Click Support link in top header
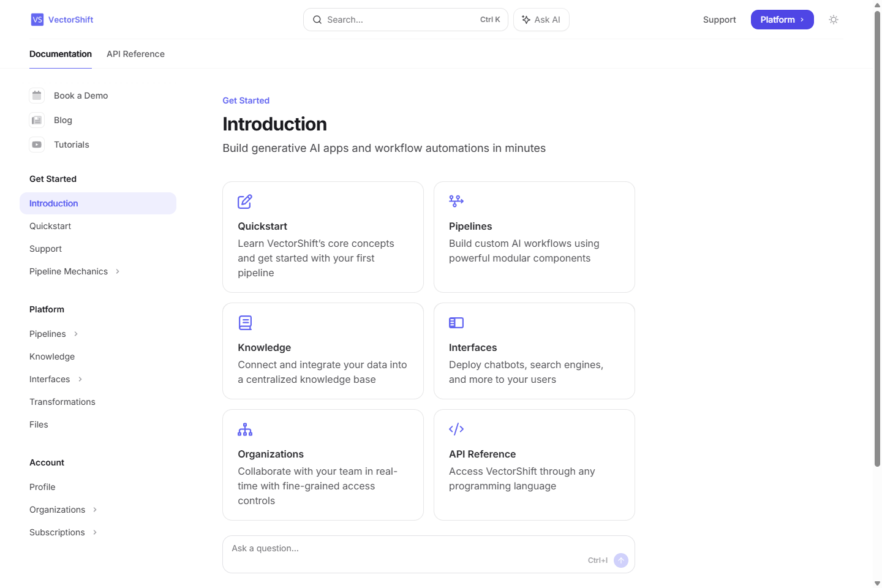The image size is (882, 588). pyautogui.click(x=719, y=20)
